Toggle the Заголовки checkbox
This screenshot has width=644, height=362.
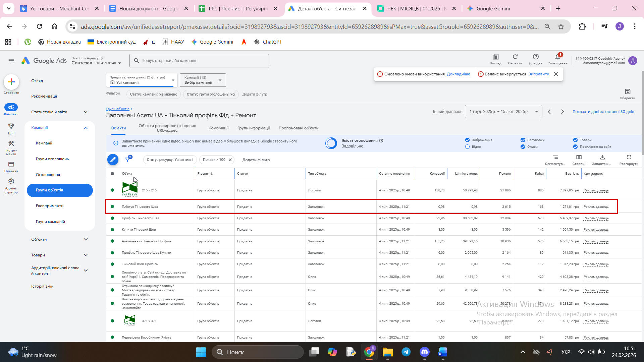pyautogui.click(x=523, y=140)
